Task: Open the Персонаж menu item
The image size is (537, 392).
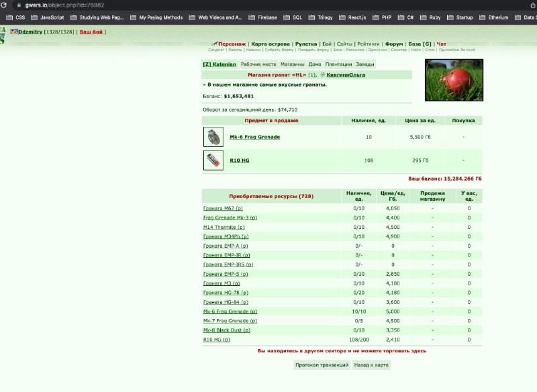Action: point(232,44)
